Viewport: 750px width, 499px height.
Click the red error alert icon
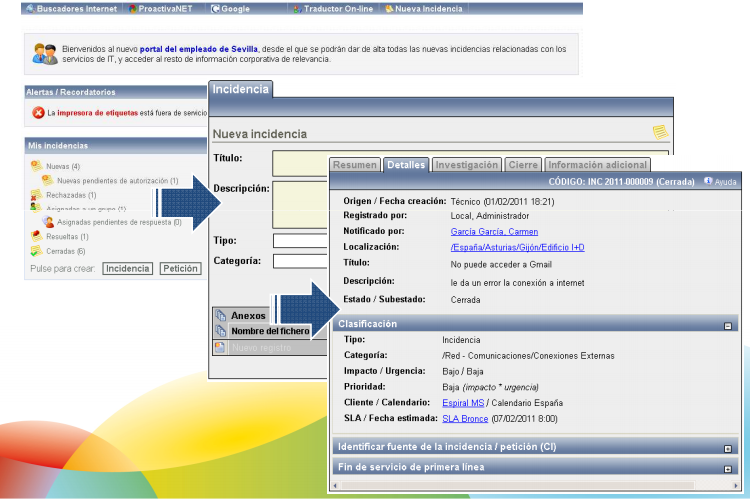38,113
